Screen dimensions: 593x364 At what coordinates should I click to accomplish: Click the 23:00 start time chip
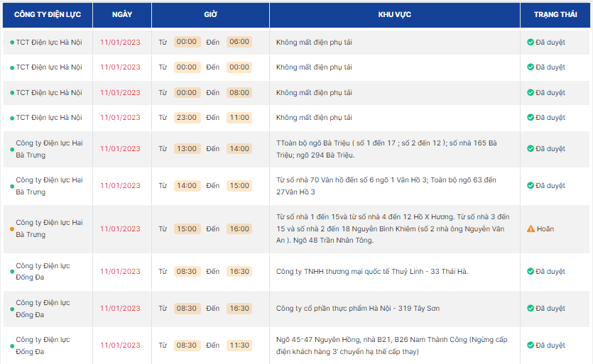(187, 118)
